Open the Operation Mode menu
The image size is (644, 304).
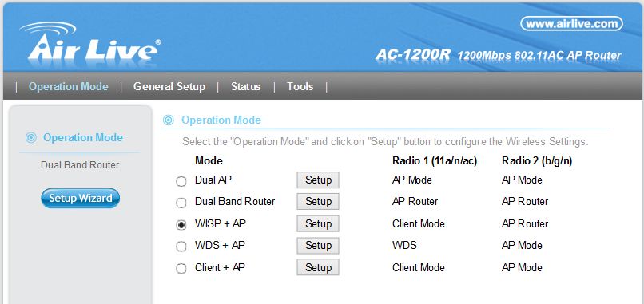pos(69,86)
